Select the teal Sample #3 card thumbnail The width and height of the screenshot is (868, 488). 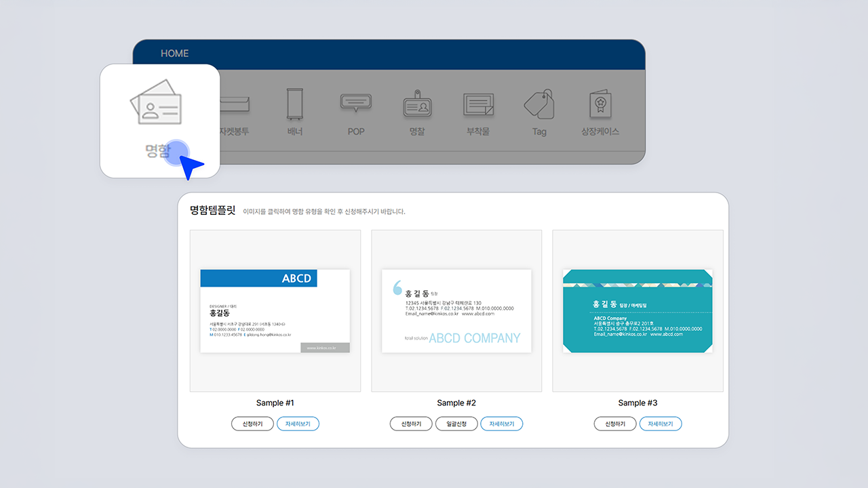(x=637, y=310)
